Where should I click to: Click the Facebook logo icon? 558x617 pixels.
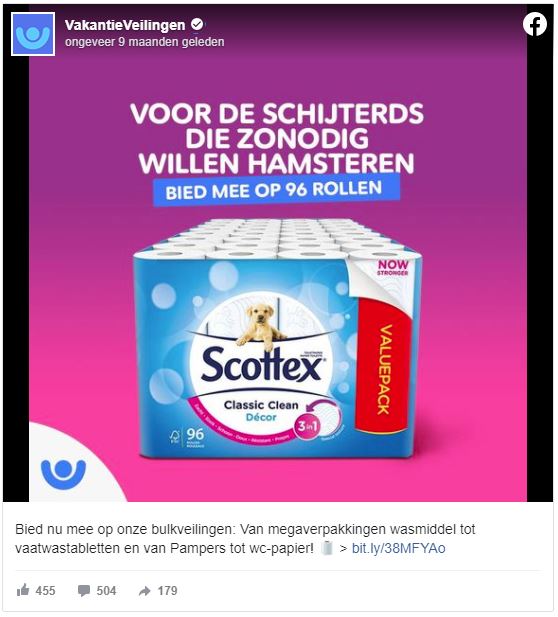point(535,24)
